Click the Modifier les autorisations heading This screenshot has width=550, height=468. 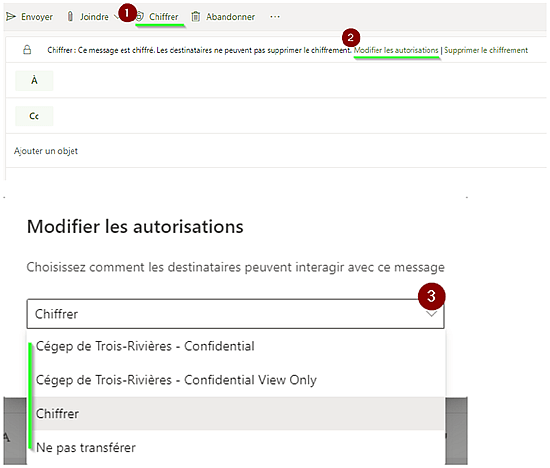tap(135, 227)
